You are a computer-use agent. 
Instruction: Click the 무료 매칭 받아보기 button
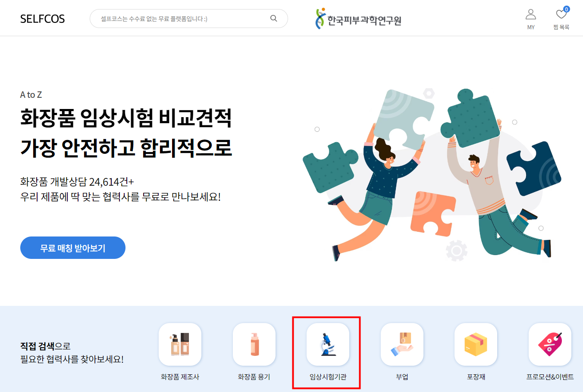pos(73,248)
